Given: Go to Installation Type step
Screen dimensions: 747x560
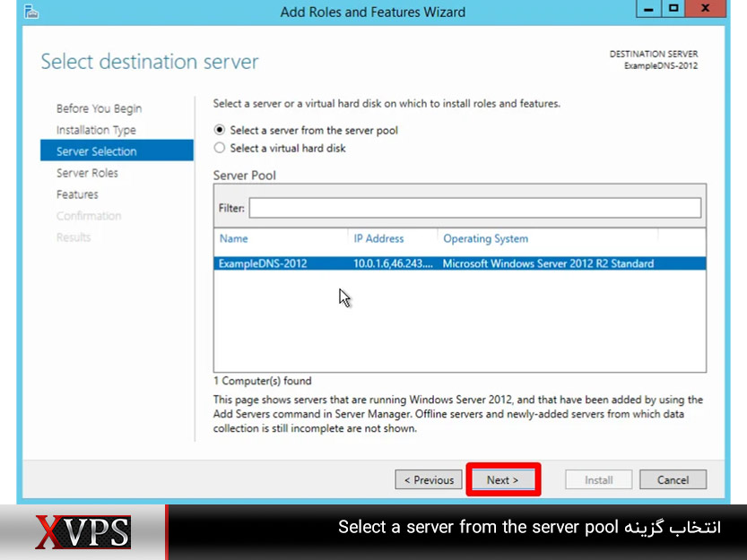Looking at the screenshot, I should coord(96,130).
